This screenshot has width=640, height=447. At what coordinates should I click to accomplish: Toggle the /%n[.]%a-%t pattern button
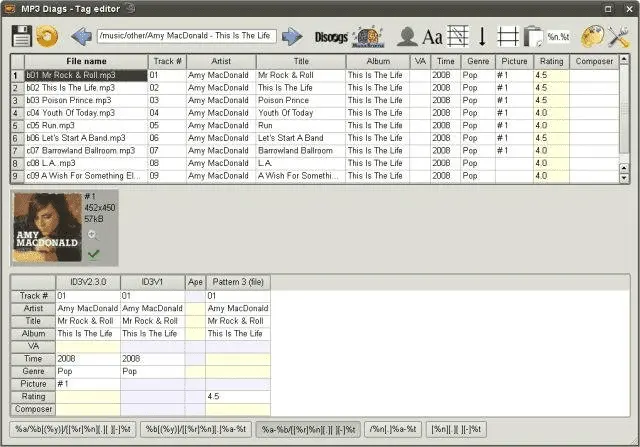tap(393, 429)
